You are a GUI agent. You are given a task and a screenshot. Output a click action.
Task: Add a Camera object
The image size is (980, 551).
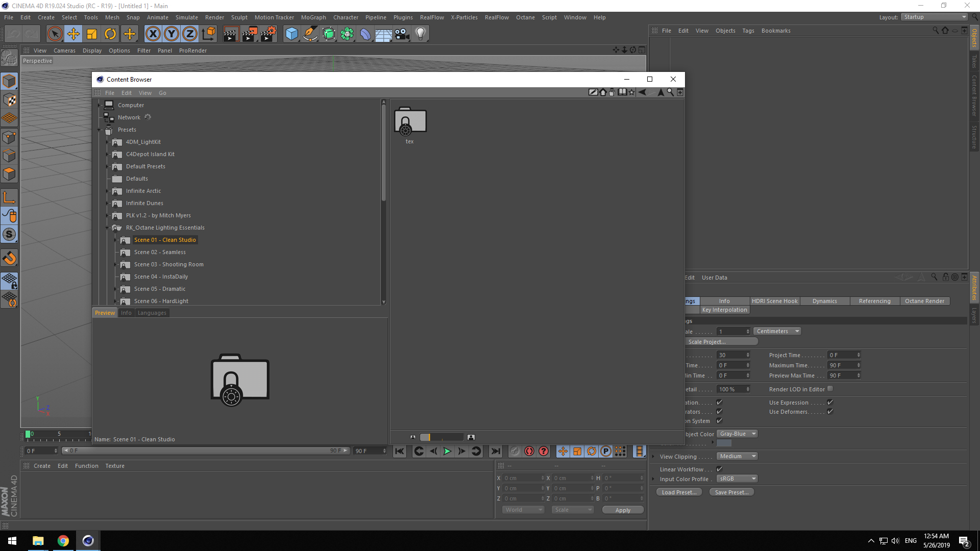tap(402, 34)
